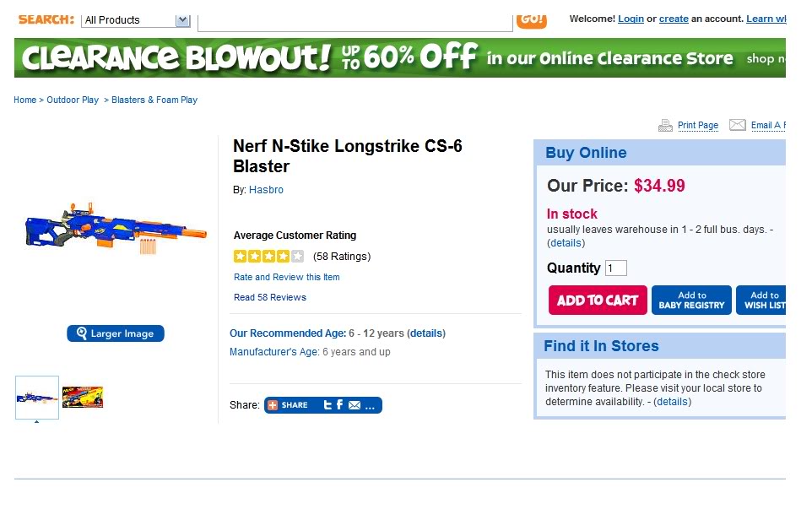Image resolution: width=812 pixels, height=520 pixels.
Task: Click the Read 58 Reviews link
Action: [270, 297]
